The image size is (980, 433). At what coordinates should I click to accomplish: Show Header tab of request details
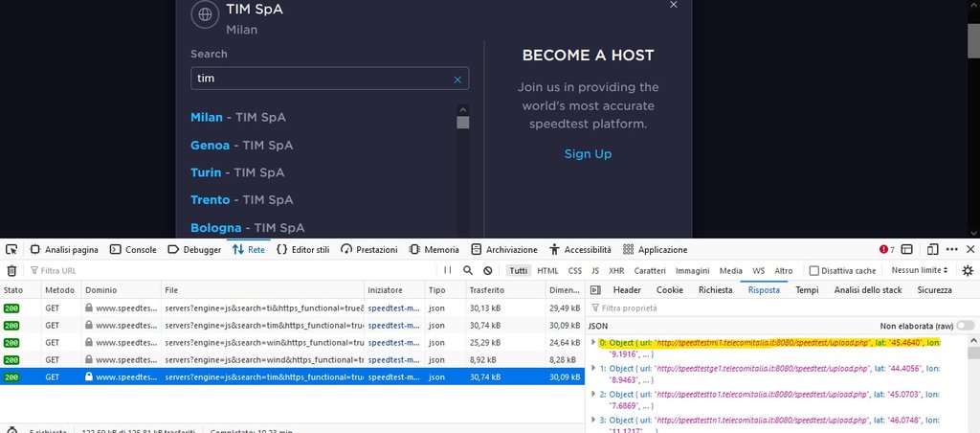(627, 290)
